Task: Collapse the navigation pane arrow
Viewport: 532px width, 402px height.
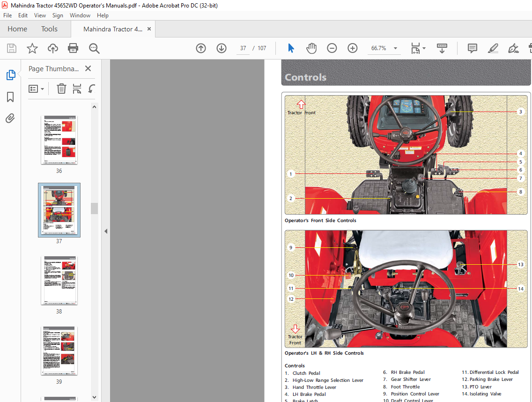Action: (x=106, y=231)
